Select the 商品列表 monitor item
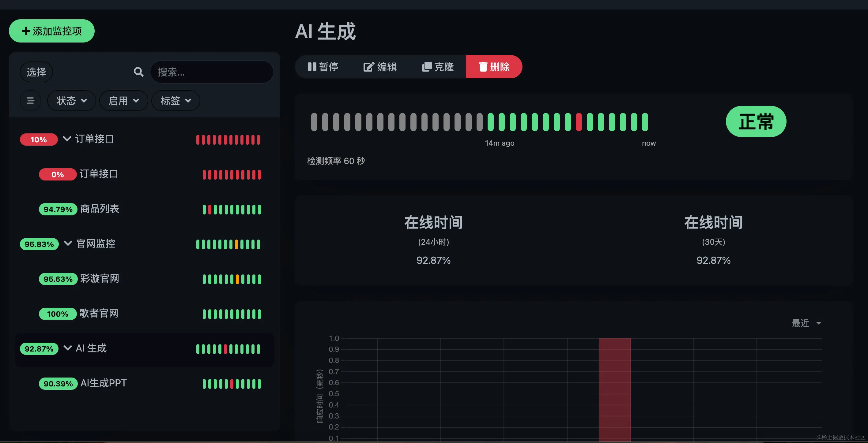868x443 pixels. [x=100, y=209]
